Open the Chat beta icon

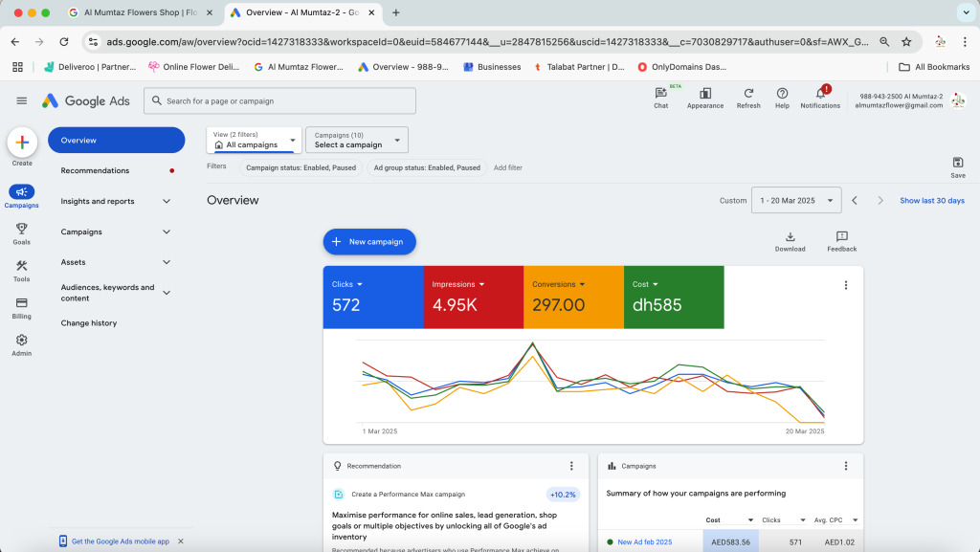point(660,98)
